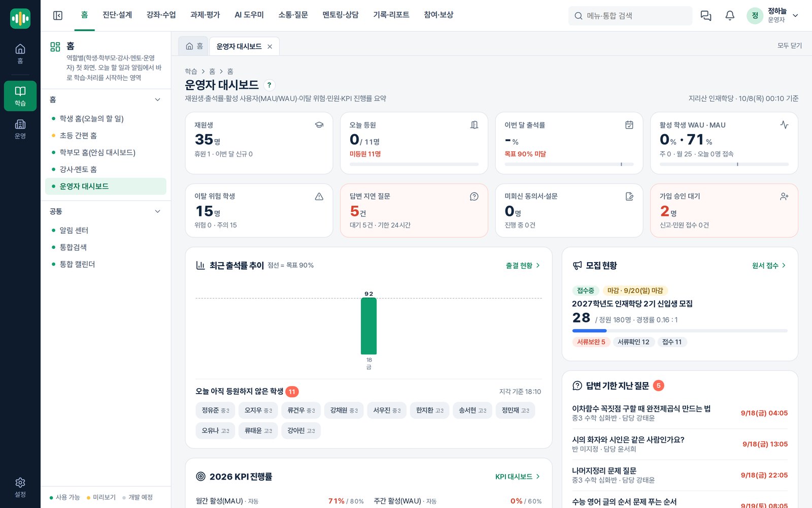Image resolution: width=812 pixels, height=508 pixels.
Task: Click the help icon beside 운영자 대시보드
Action: pos(269,85)
